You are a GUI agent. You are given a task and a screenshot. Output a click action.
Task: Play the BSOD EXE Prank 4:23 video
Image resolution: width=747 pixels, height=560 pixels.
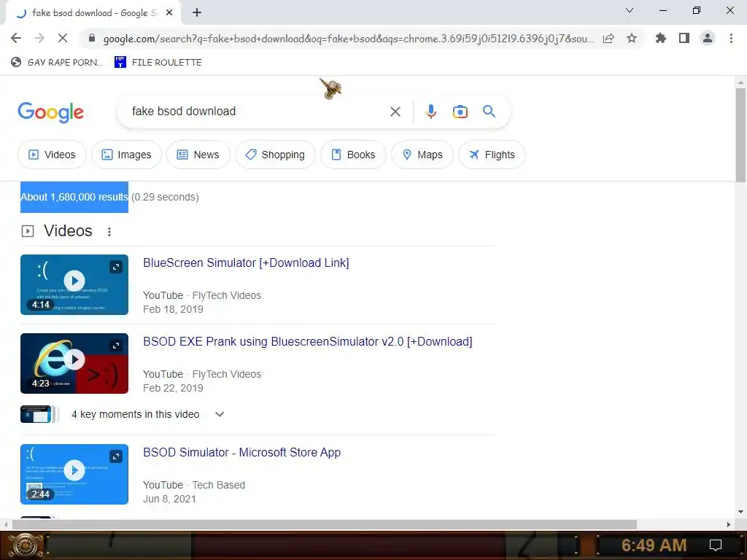(74, 359)
